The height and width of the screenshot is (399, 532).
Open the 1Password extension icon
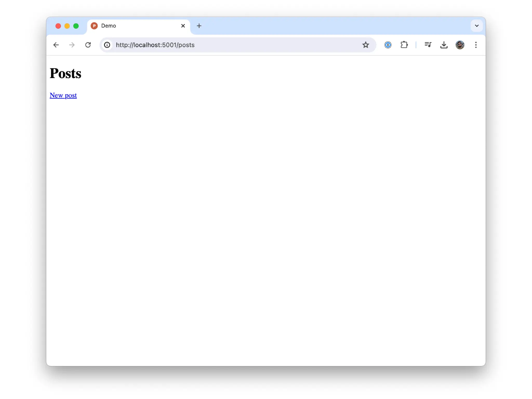388,45
